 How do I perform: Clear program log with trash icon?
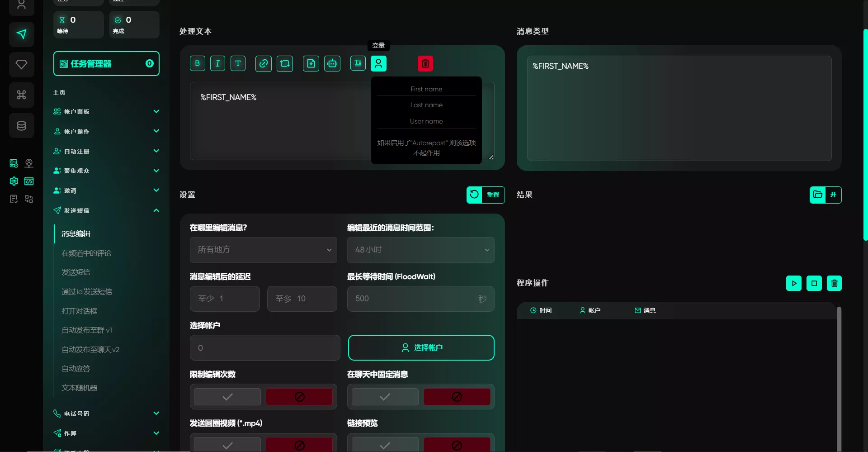point(834,283)
